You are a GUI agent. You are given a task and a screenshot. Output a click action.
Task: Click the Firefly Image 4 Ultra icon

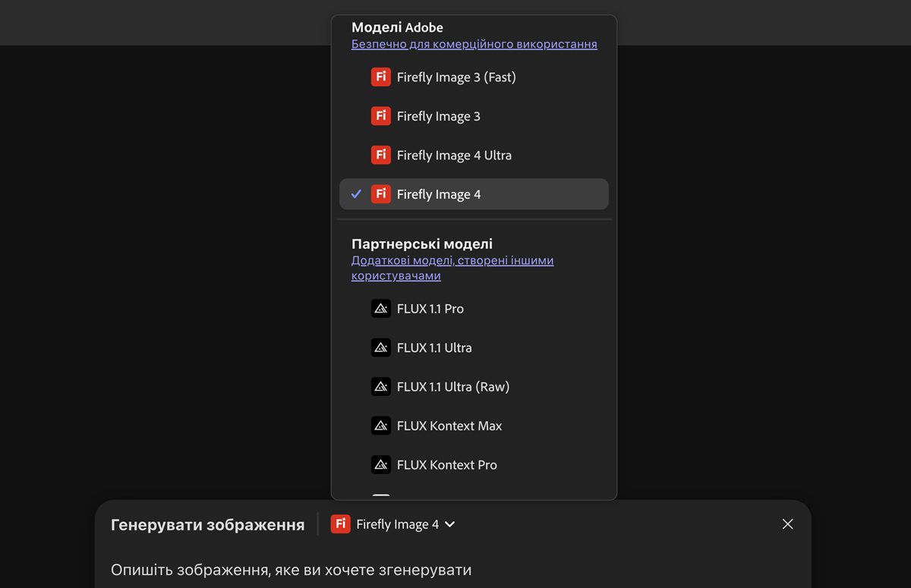(380, 155)
